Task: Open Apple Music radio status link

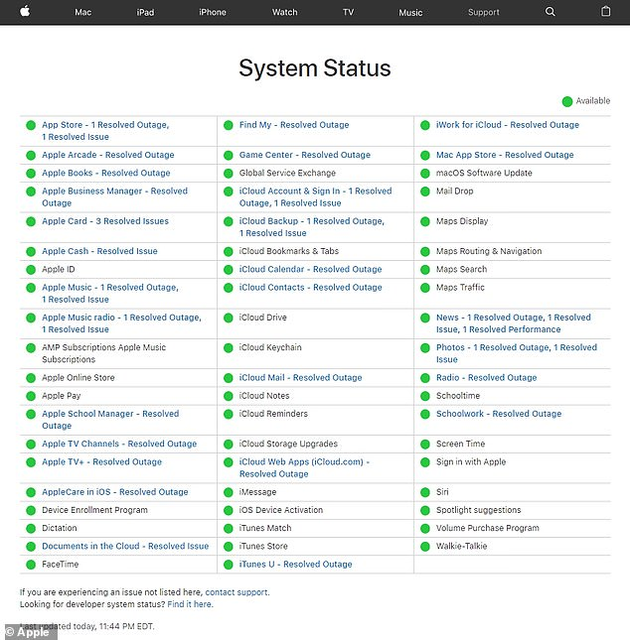Action: tap(122, 323)
